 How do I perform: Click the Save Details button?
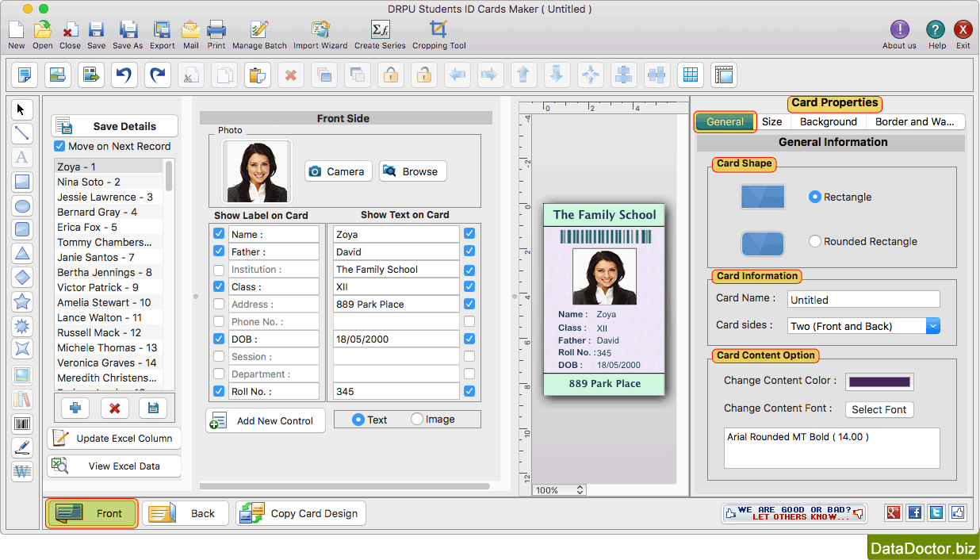point(115,126)
